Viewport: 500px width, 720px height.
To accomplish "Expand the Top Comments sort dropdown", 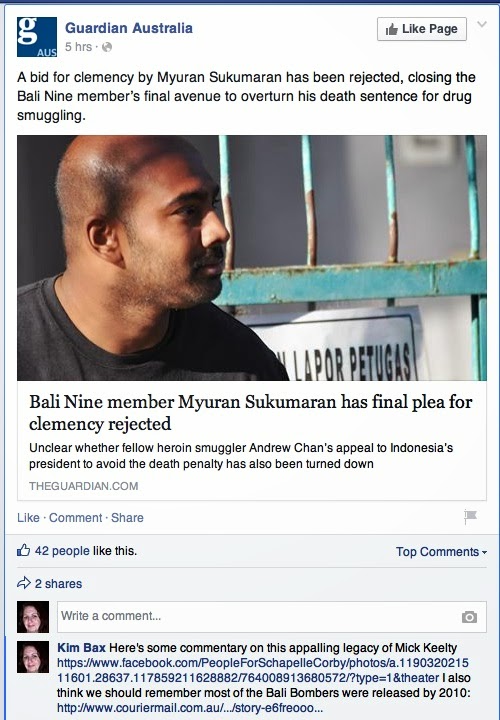I will click(441, 551).
